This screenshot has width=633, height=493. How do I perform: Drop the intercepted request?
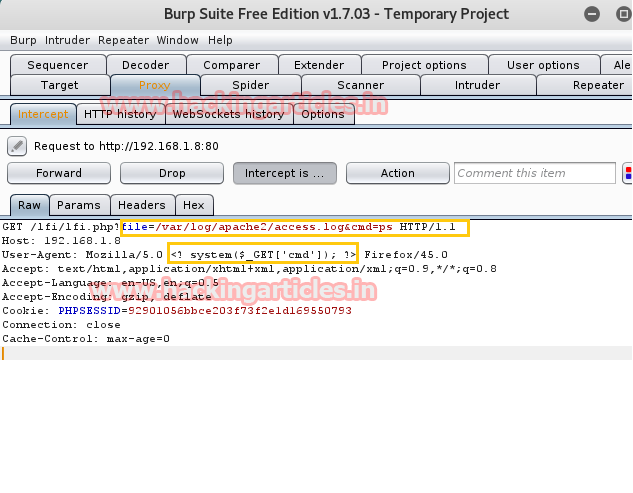coord(172,173)
